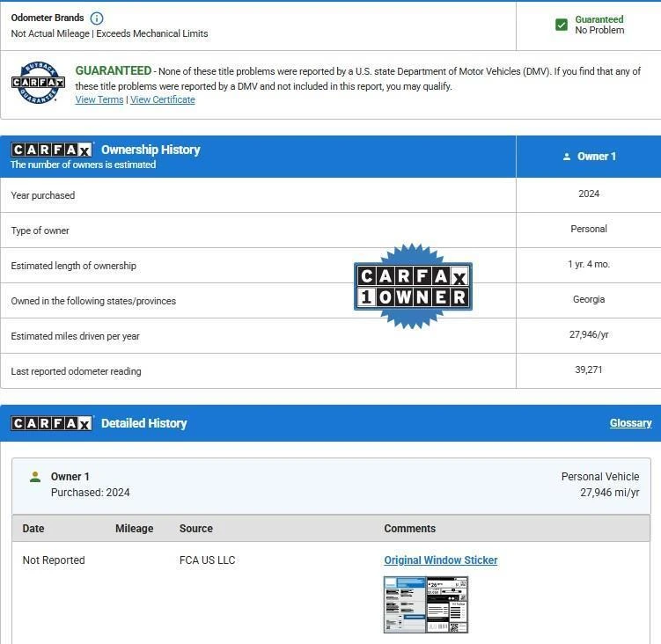Click the Comments column header

click(x=409, y=529)
